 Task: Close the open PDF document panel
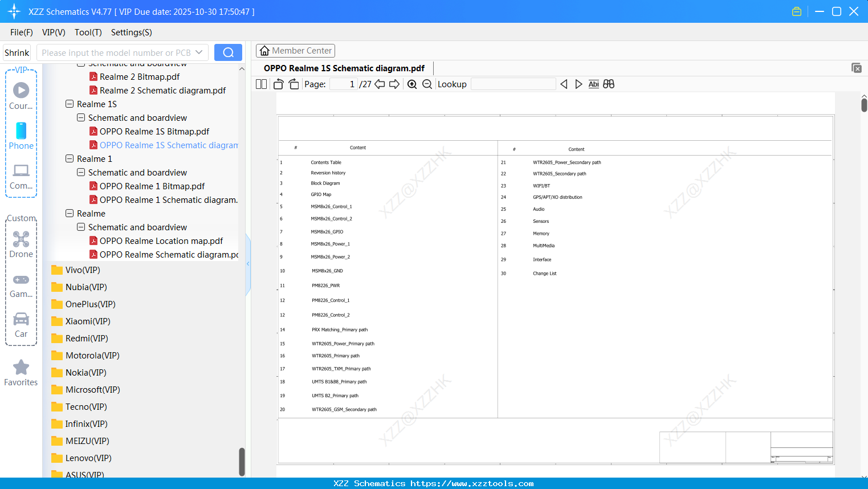pos(857,68)
